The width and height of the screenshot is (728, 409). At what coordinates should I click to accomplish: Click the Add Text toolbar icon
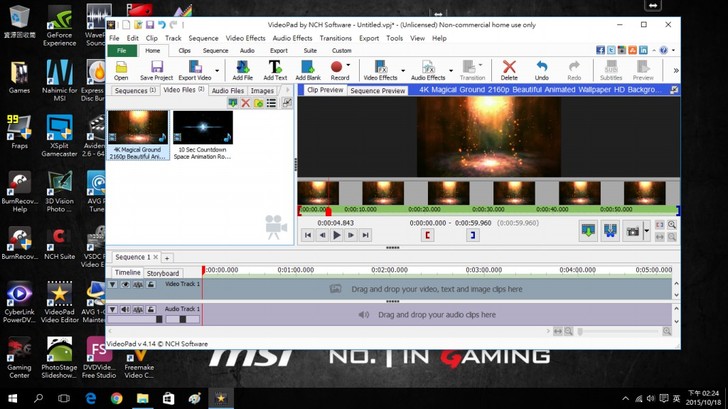[x=275, y=68]
